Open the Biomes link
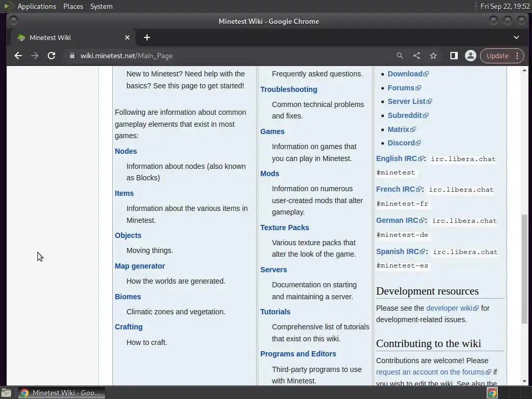This screenshot has height=399, width=532. coord(128,297)
